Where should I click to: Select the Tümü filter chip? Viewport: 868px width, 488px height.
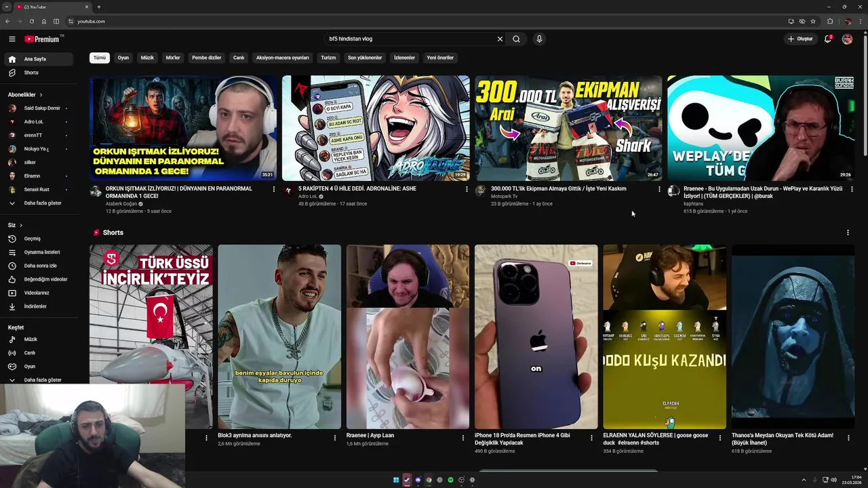click(x=100, y=58)
